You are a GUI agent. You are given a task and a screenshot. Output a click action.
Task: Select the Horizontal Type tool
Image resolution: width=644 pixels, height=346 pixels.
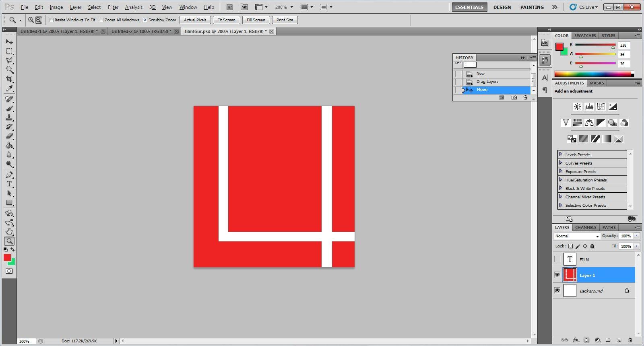tap(9, 184)
